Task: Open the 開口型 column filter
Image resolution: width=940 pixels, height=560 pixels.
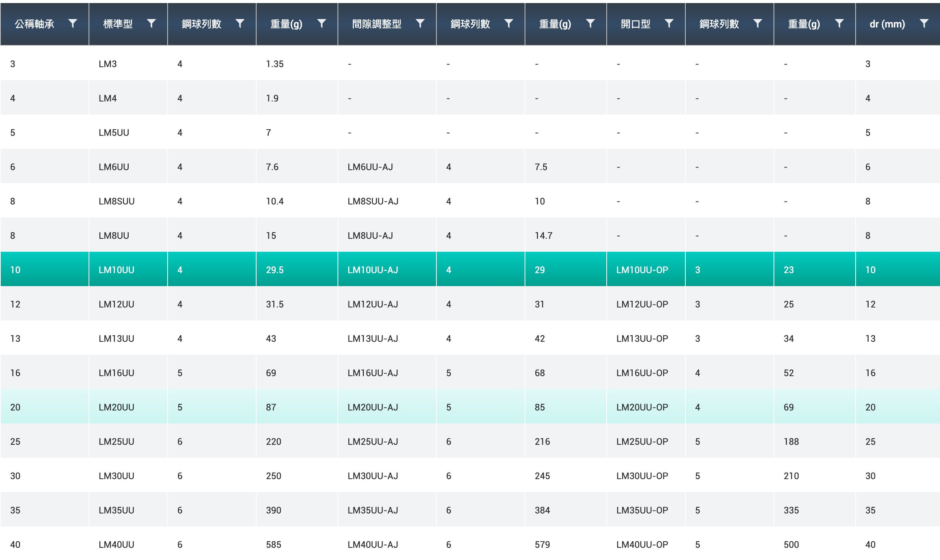Action: click(669, 24)
